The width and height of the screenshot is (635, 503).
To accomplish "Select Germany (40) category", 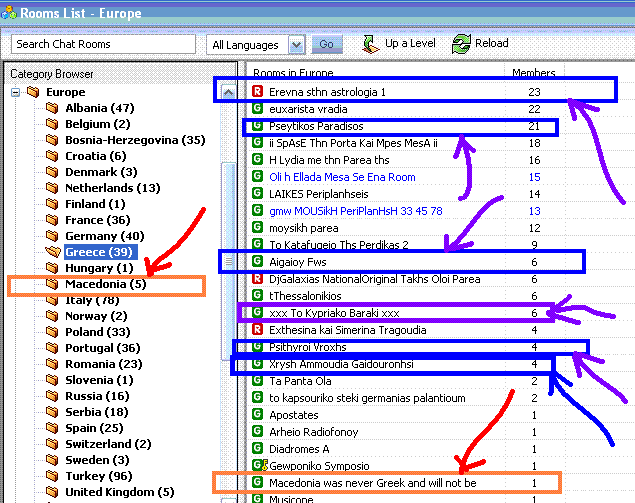I will click(x=105, y=236).
